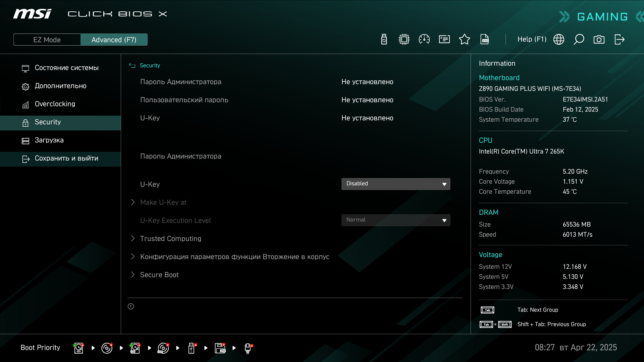
Task: Select the USB hard disk boot icon
Action: click(x=135, y=348)
